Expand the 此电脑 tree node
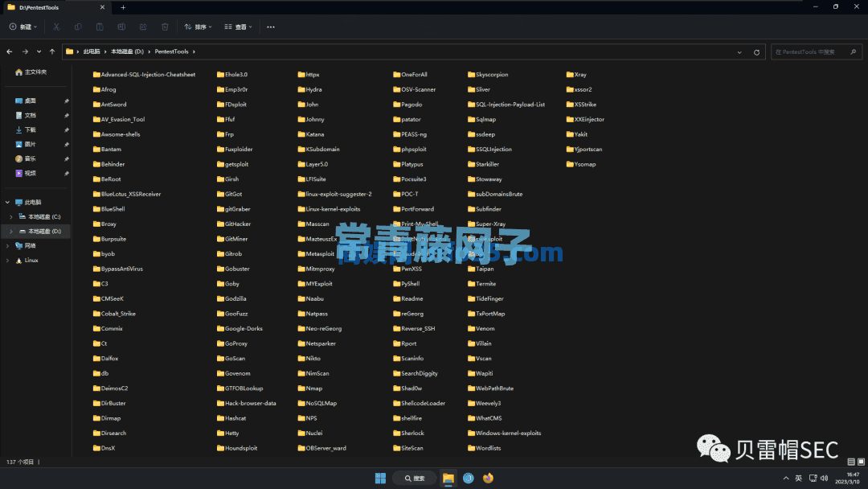 [7, 202]
